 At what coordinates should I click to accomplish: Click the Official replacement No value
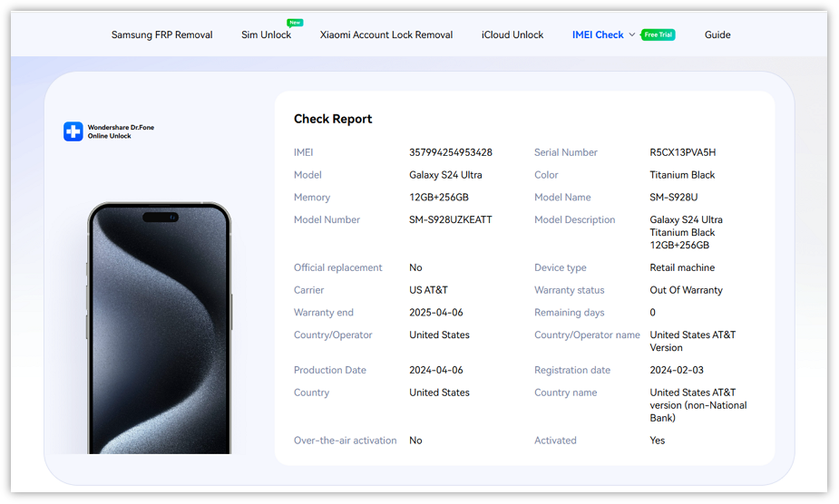click(415, 267)
